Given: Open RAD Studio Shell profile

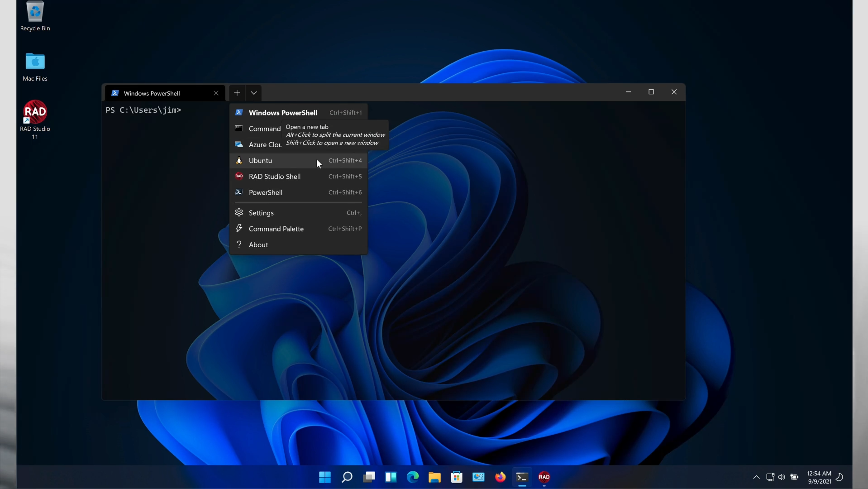Looking at the screenshot, I should 298,177.
